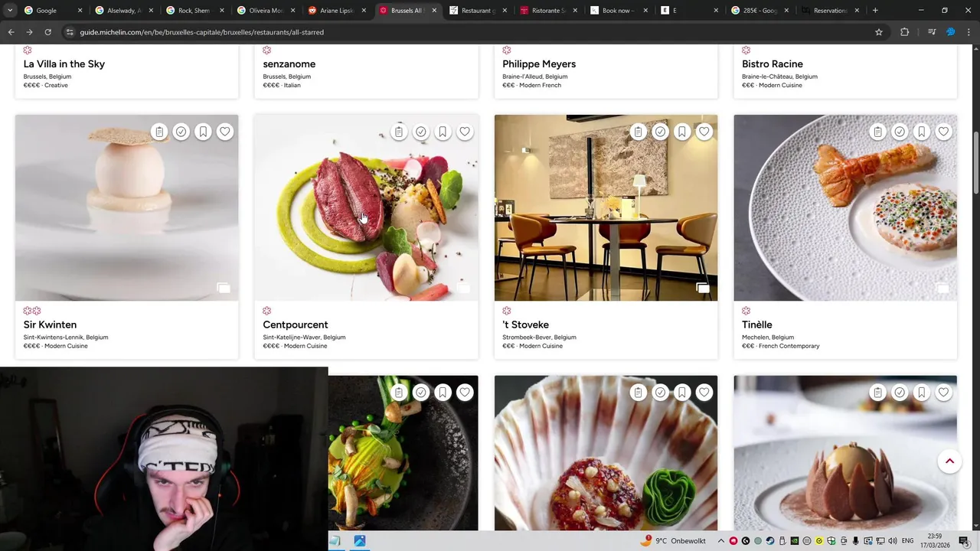Show hidden system tray icons chevron
The width and height of the screenshot is (980, 551).
720,541
